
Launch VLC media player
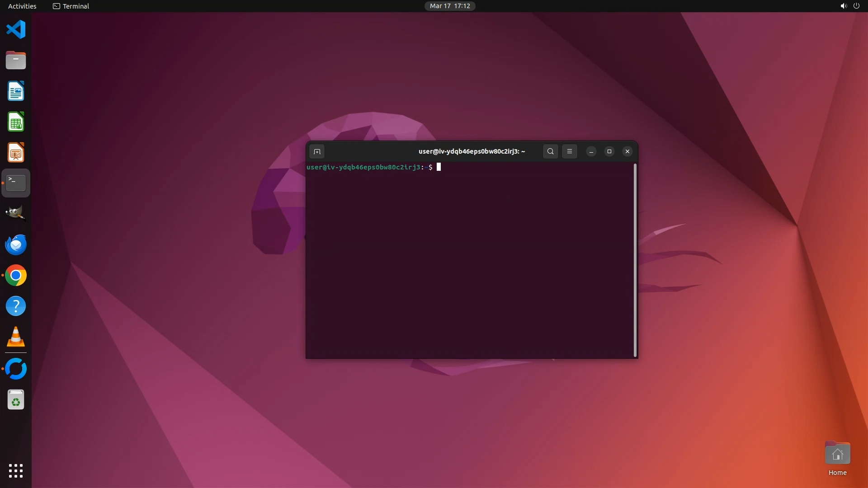coord(16,337)
